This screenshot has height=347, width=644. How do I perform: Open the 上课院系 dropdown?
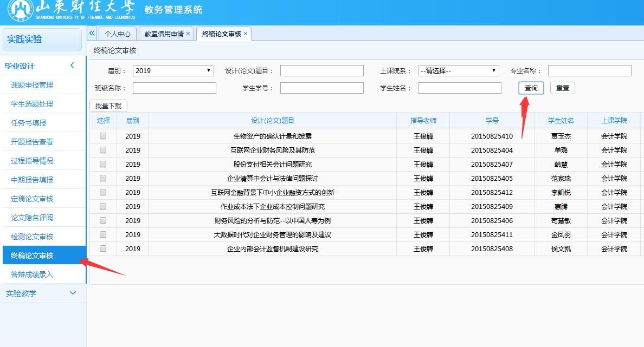458,71
